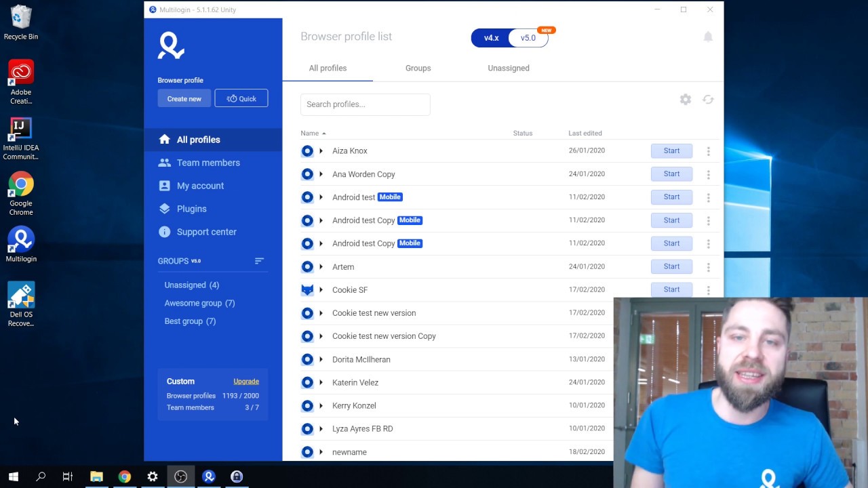Start the Aiza Knox profile

click(671, 151)
